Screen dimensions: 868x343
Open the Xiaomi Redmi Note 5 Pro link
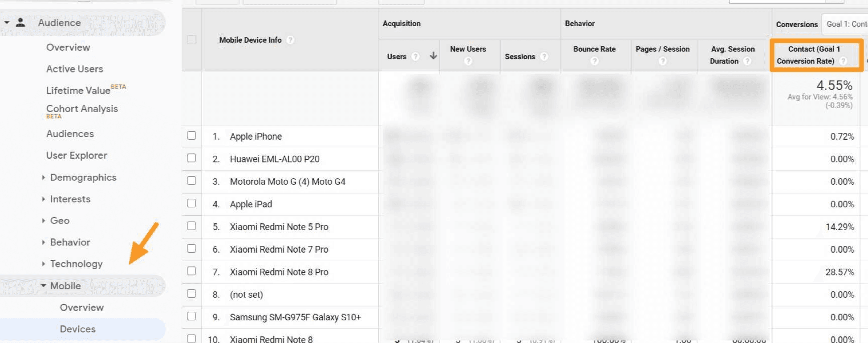pos(279,227)
